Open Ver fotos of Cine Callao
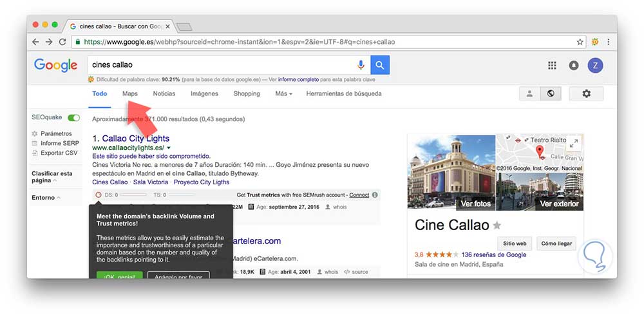Screen dimensions: 644x317 (x=476, y=204)
